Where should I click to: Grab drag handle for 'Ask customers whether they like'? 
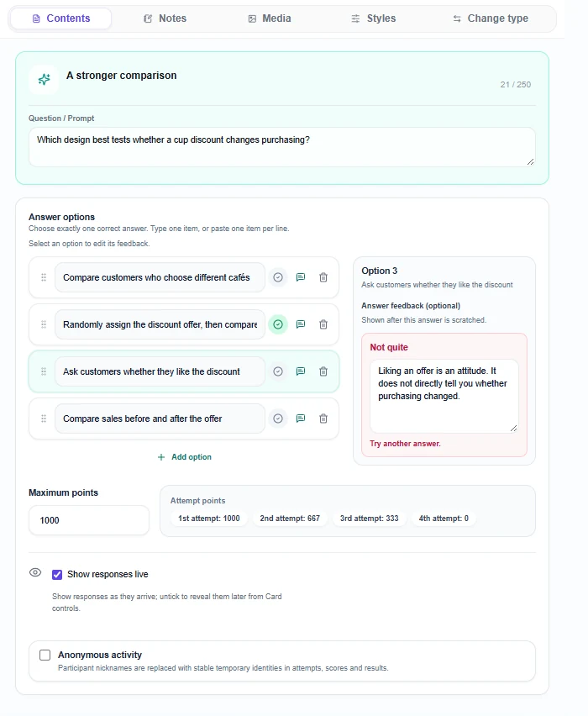point(44,371)
